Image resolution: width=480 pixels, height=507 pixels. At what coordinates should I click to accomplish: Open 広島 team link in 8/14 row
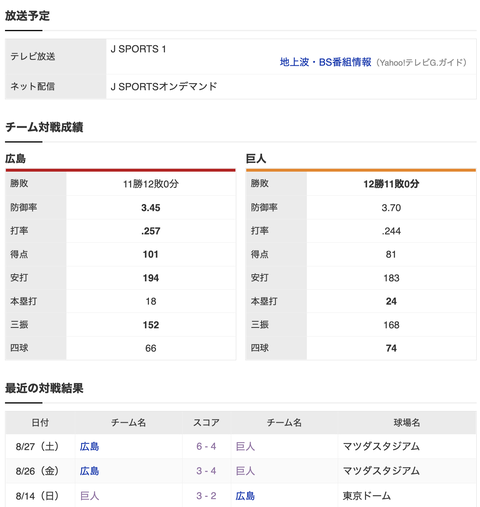pyautogui.click(x=245, y=496)
